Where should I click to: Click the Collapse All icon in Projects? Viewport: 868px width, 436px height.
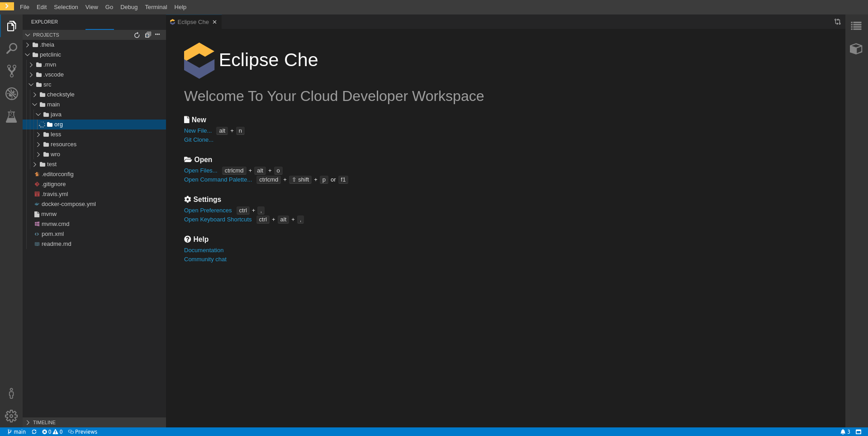coord(147,35)
